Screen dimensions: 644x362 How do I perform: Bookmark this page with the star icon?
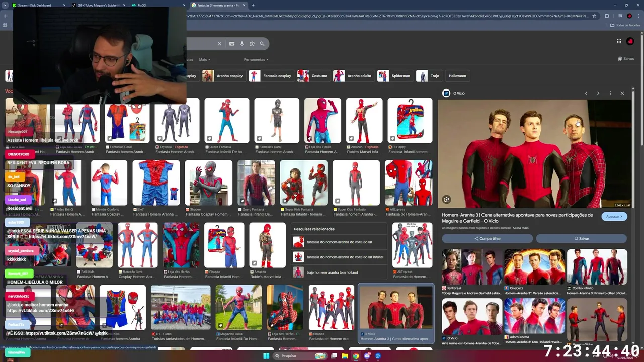pos(594,16)
